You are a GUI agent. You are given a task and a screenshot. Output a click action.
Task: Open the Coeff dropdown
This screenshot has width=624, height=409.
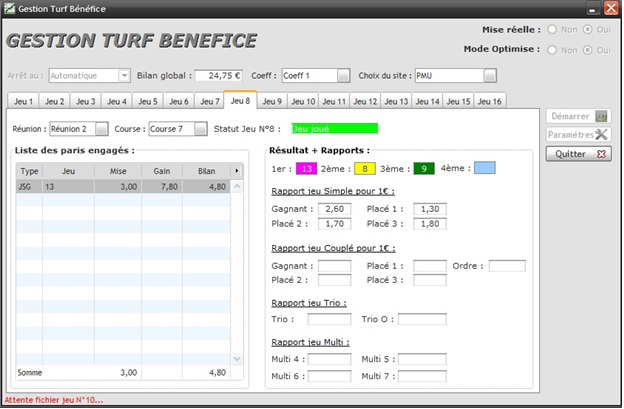343,75
